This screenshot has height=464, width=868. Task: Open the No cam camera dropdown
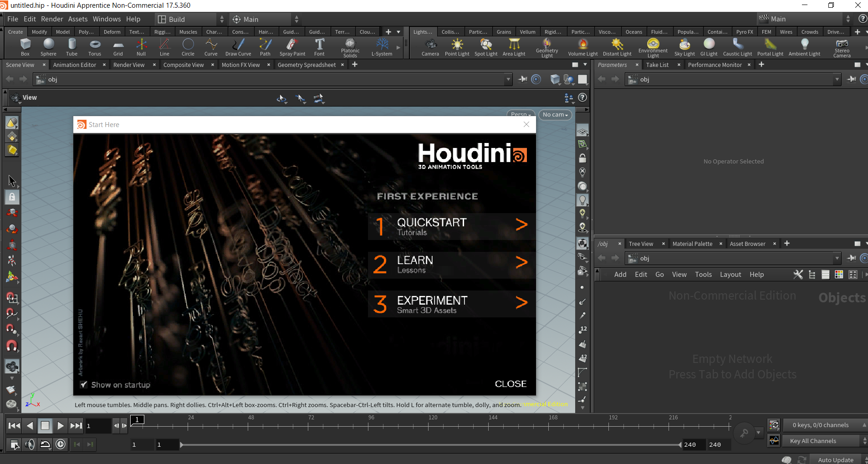click(x=555, y=115)
